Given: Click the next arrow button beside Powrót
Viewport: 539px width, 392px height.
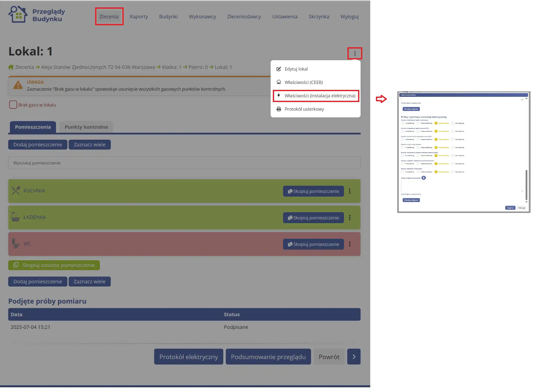Looking at the screenshot, I should (x=354, y=357).
